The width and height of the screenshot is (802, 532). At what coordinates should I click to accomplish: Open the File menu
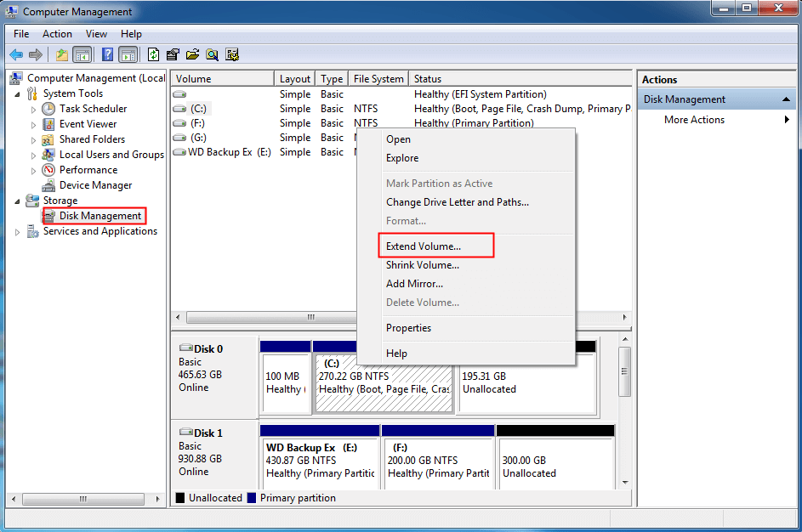pyautogui.click(x=21, y=34)
